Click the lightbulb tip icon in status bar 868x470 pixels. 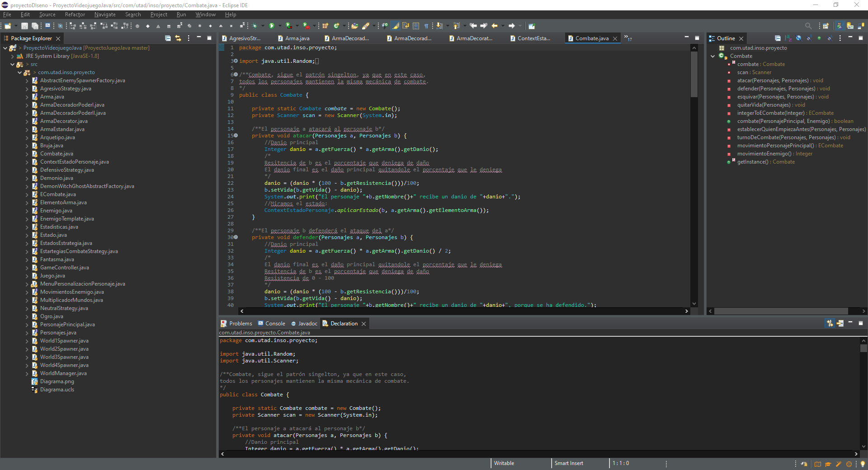pos(863,464)
